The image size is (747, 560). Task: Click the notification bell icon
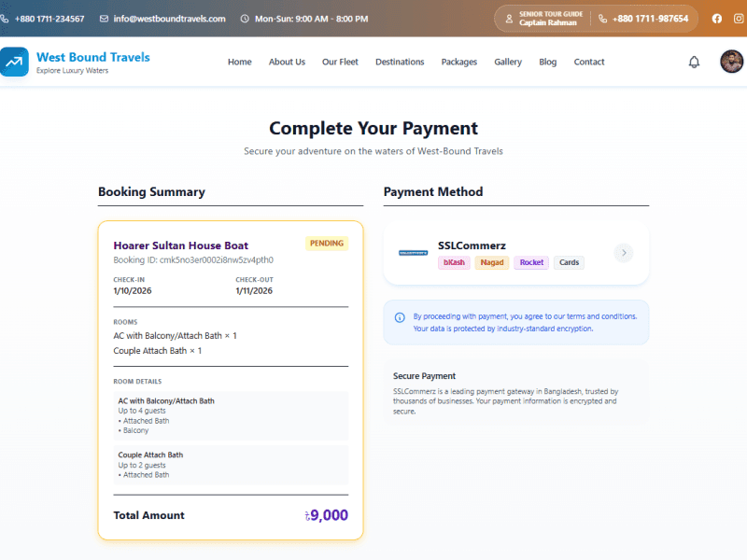click(x=694, y=62)
